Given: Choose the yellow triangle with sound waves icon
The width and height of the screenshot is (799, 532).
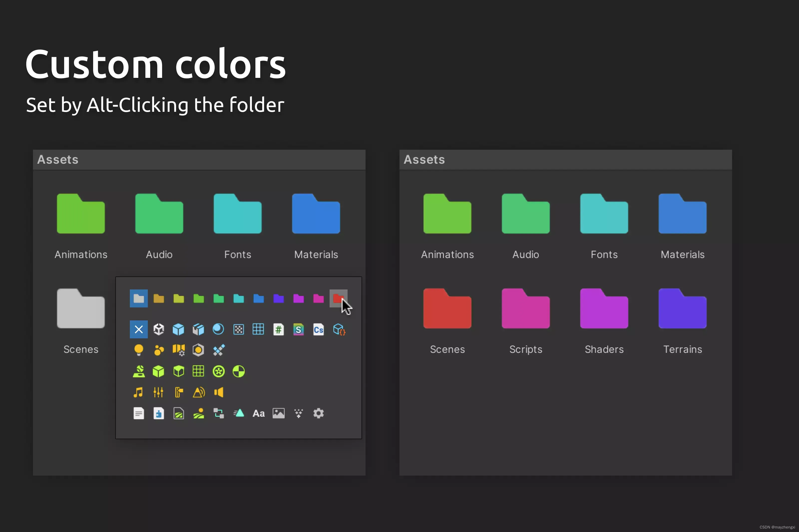Looking at the screenshot, I should coord(199,392).
